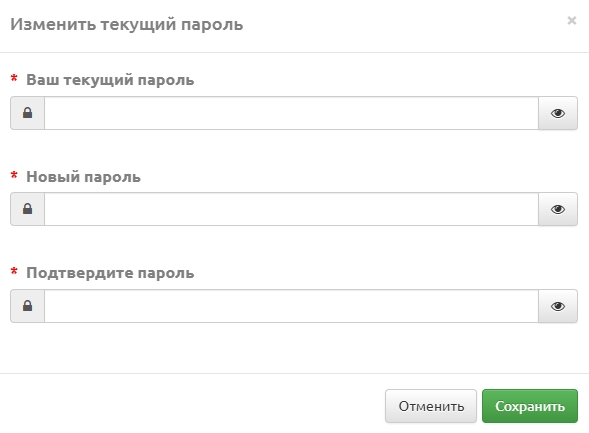The image size is (589, 433).
Task: Click the red asterisk before Ваш текущий пароль
Action: click(14, 79)
